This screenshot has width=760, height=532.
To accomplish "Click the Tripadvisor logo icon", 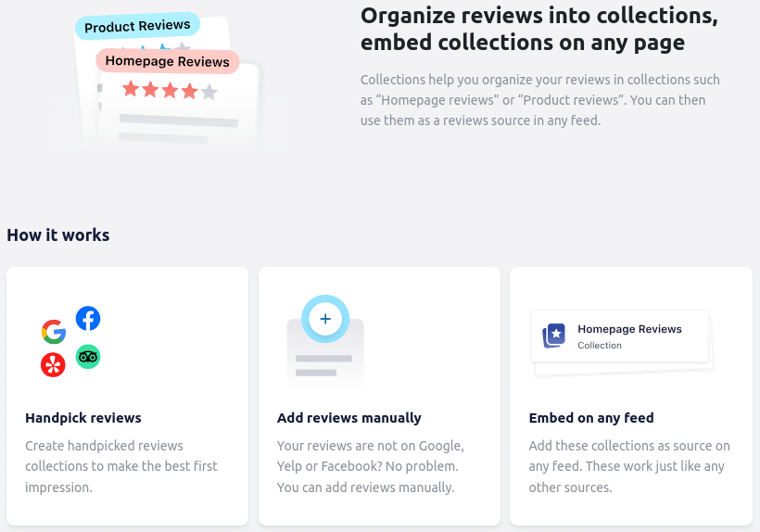I will point(88,356).
